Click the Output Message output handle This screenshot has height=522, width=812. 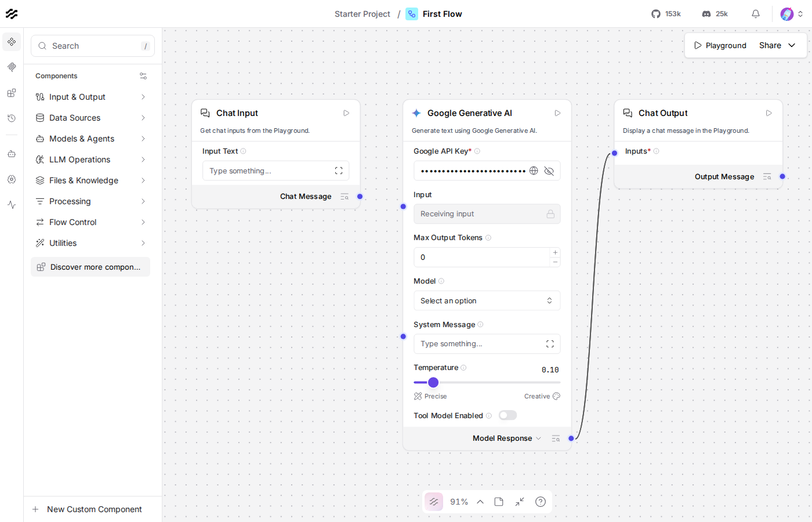(x=782, y=176)
